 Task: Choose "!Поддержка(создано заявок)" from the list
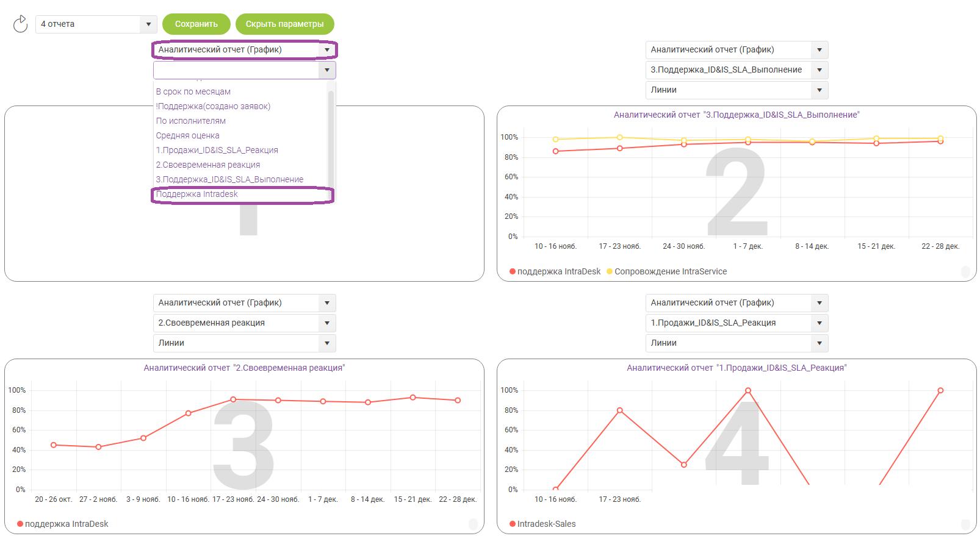tap(213, 106)
